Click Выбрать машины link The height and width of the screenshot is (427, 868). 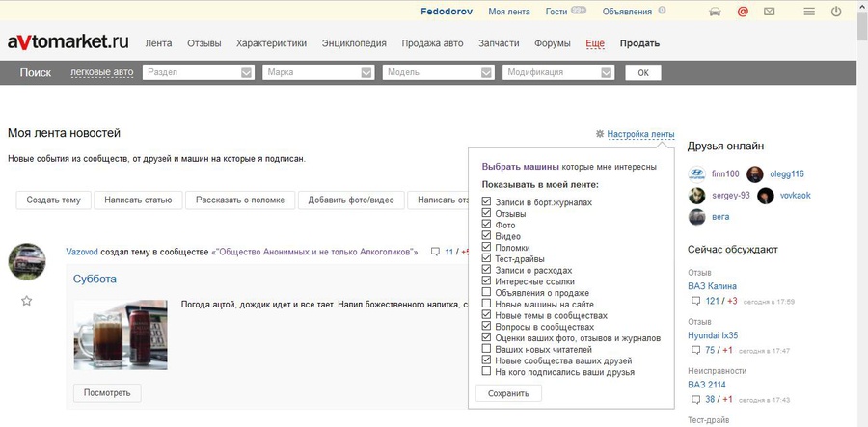pyautogui.click(x=521, y=167)
